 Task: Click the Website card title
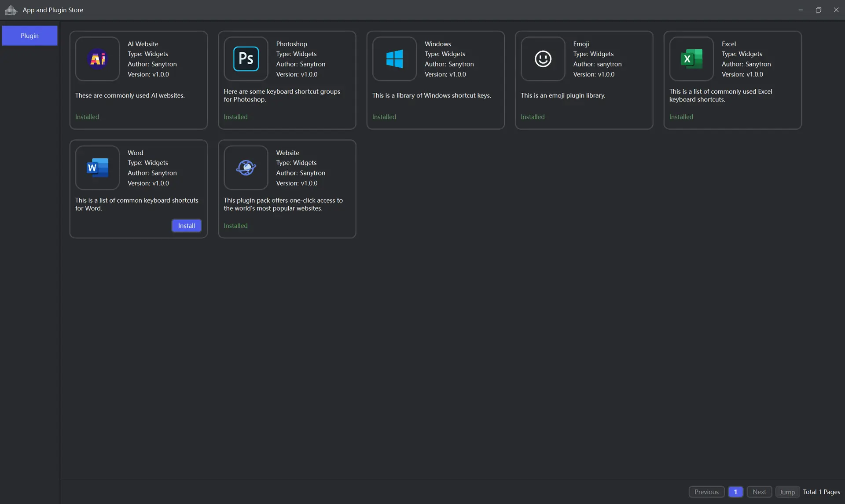point(287,153)
